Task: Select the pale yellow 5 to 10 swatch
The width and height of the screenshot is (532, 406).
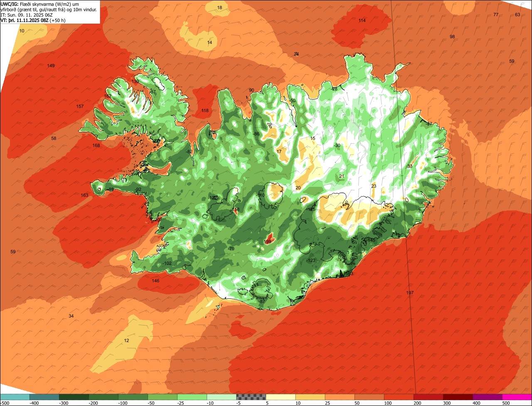Action: [x=281, y=397]
